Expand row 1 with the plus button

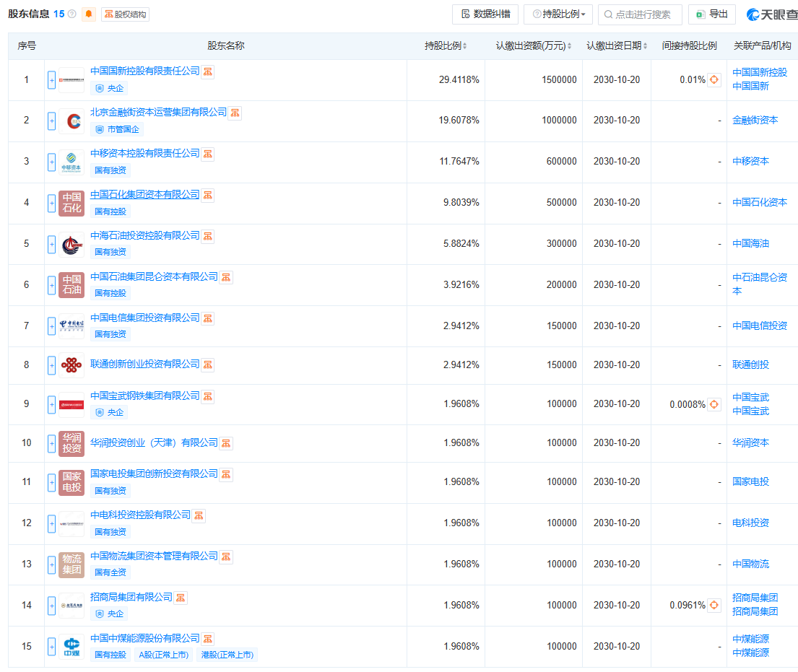coord(51,79)
